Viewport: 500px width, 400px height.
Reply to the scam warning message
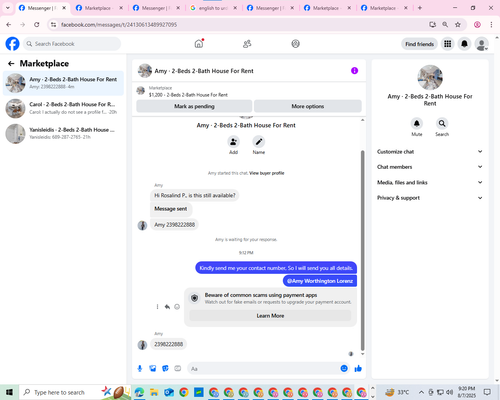click(167, 307)
